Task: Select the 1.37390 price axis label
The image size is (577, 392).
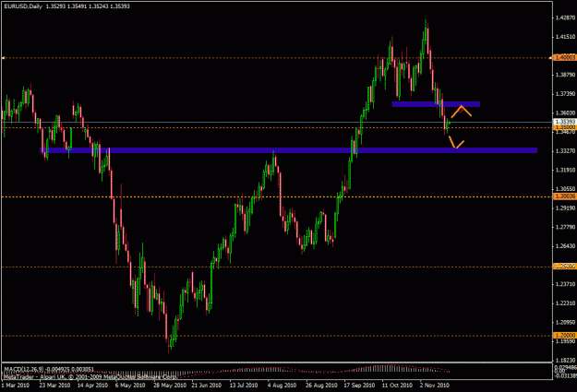Action: (565, 94)
